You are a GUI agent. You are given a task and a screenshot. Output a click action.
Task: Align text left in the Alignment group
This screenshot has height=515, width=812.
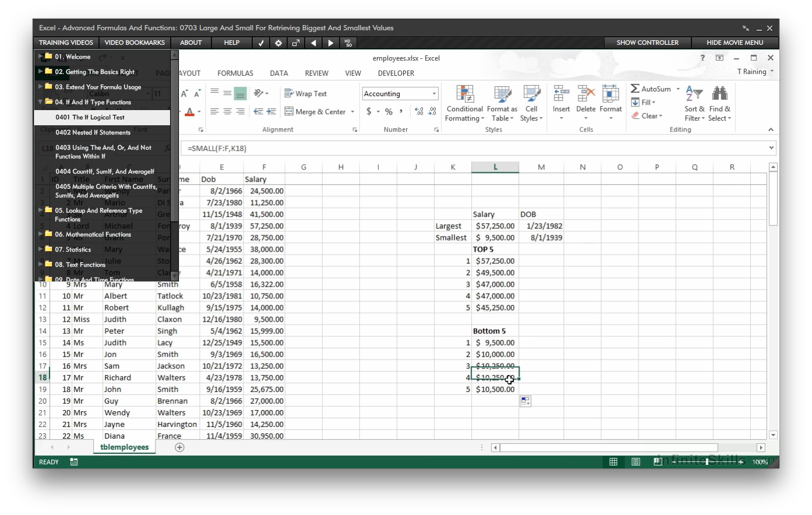[214, 111]
